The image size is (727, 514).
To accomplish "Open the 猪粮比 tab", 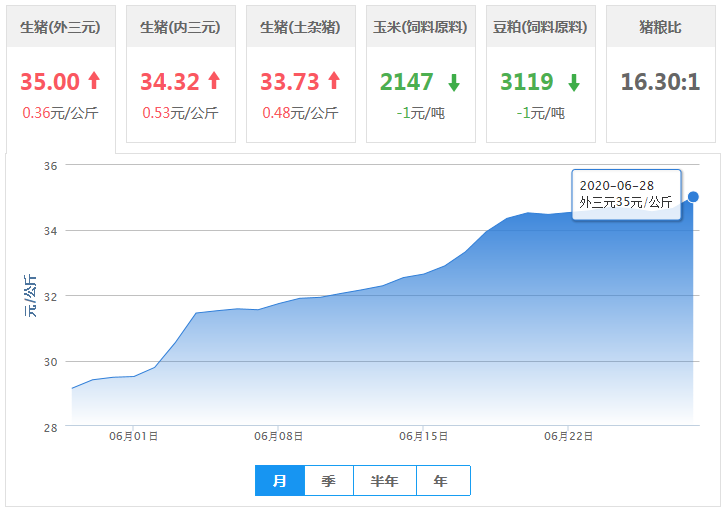I will [x=660, y=27].
